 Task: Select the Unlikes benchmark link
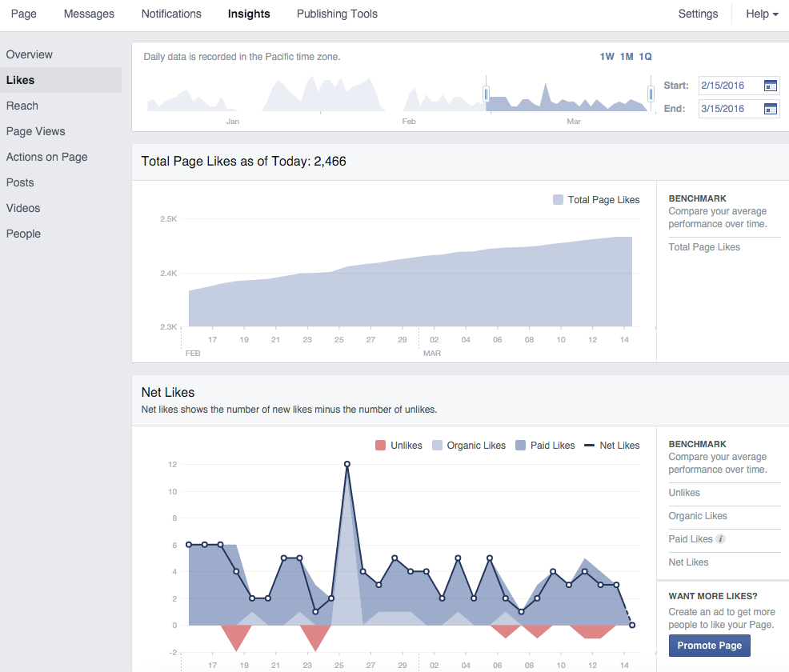click(684, 493)
